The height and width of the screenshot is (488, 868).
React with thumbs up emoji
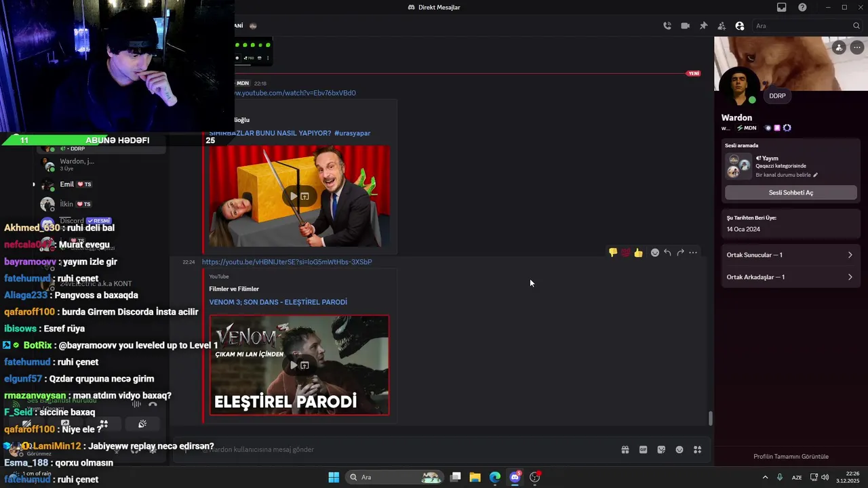639,253
